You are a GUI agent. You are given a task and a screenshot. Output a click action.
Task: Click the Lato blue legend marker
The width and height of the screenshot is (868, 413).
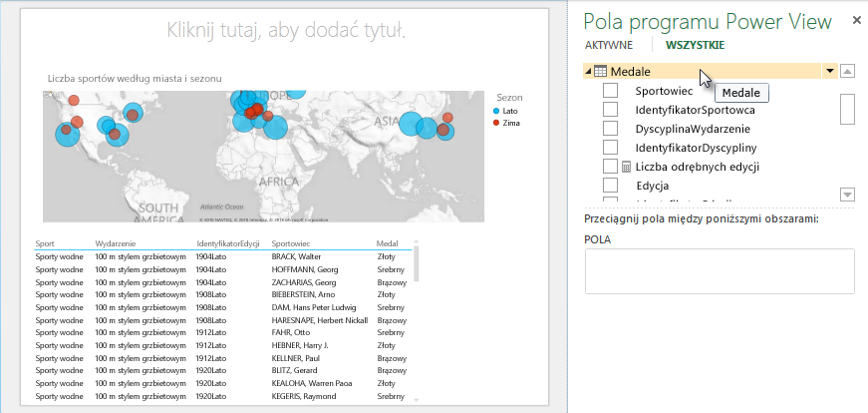[x=496, y=111]
